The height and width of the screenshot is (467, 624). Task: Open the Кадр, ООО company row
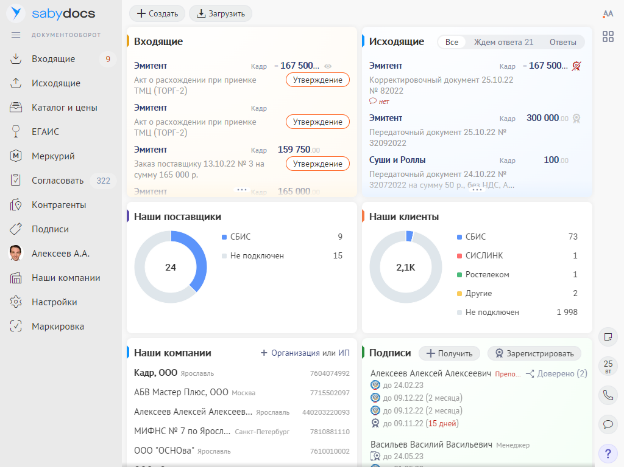pos(242,373)
